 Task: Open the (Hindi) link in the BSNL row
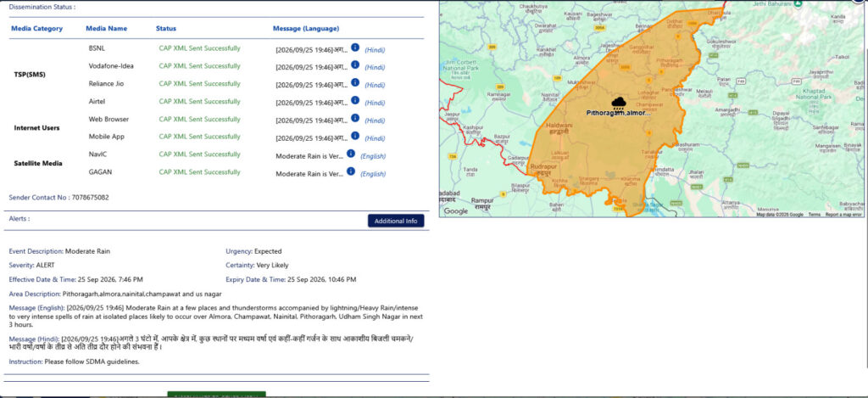pos(375,50)
